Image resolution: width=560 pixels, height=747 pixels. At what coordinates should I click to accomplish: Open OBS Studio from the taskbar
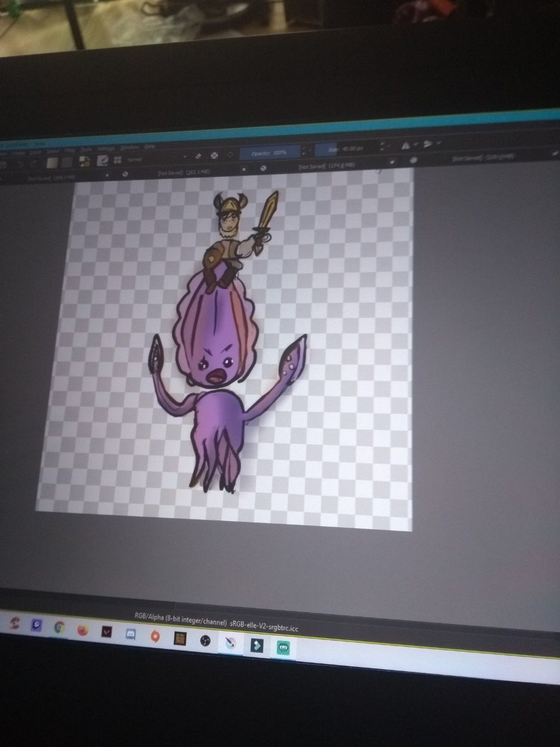pos(205,640)
